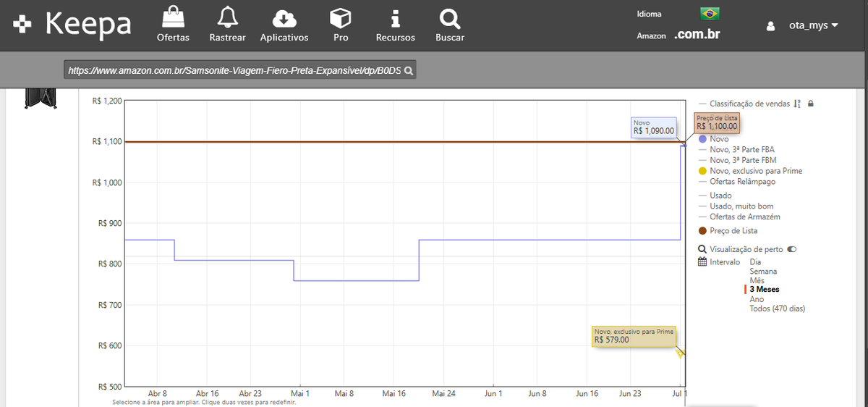Change language via the Brazil flag
The height and width of the screenshot is (407, 868).
tap(710, 14)
